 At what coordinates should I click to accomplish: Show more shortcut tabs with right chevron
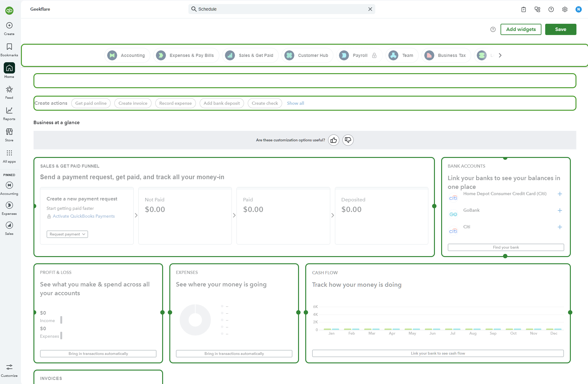(500, 55)
